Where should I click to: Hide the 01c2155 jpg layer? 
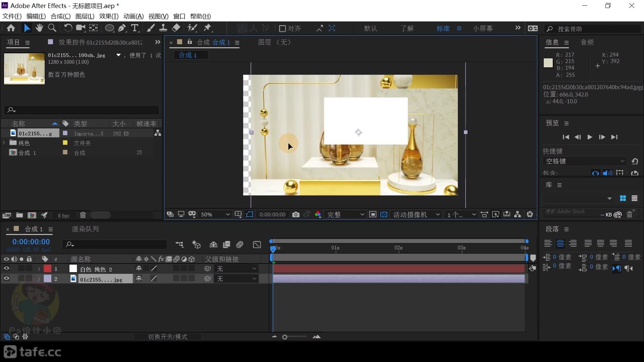pos(6,279)
